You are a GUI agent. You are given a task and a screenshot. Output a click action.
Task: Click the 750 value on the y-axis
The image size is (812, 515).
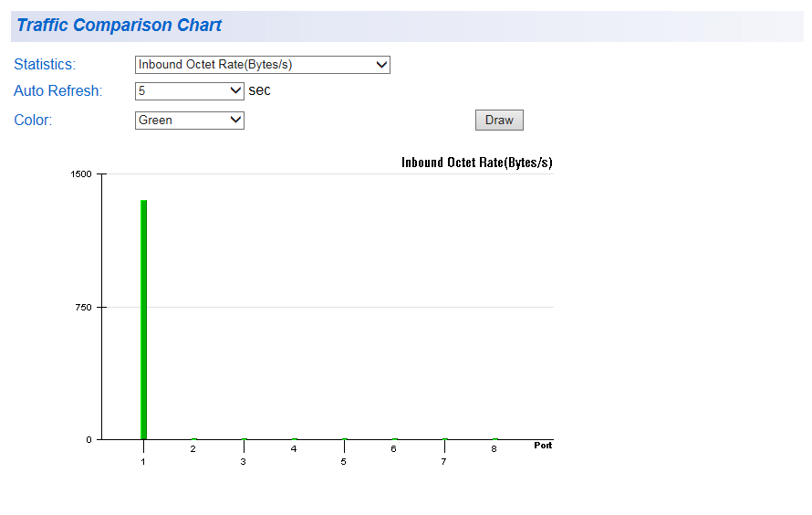(83, 307)
